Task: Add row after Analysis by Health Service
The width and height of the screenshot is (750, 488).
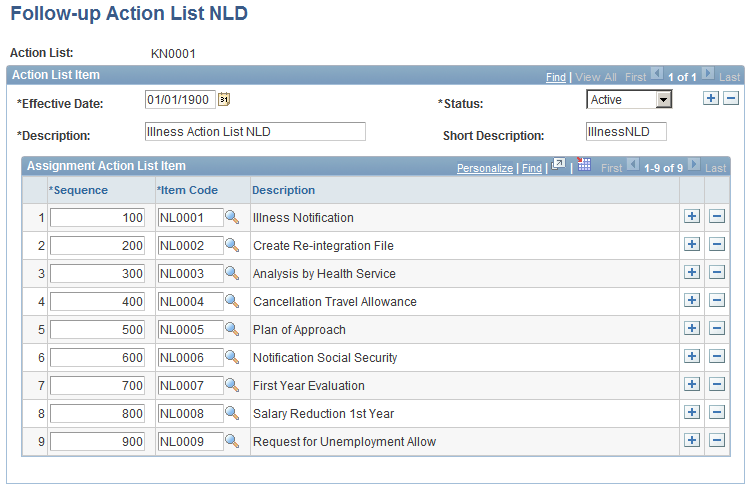Action: (x=692, y=272)
